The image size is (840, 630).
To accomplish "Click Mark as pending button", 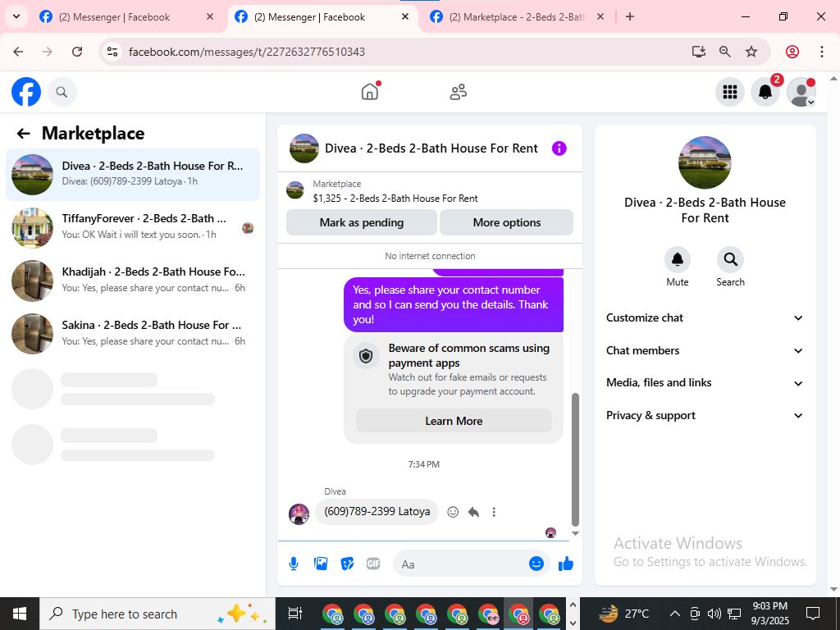I will pos(362,223).
